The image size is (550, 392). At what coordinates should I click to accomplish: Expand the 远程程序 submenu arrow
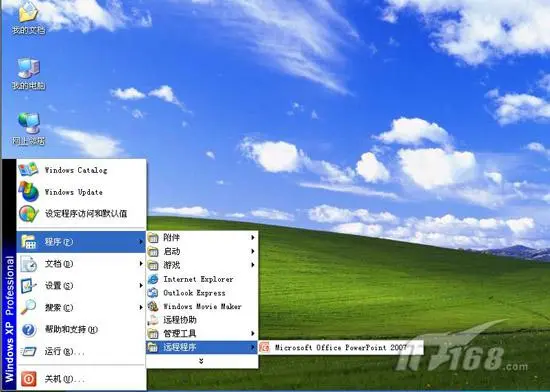[x=253, y=347]
